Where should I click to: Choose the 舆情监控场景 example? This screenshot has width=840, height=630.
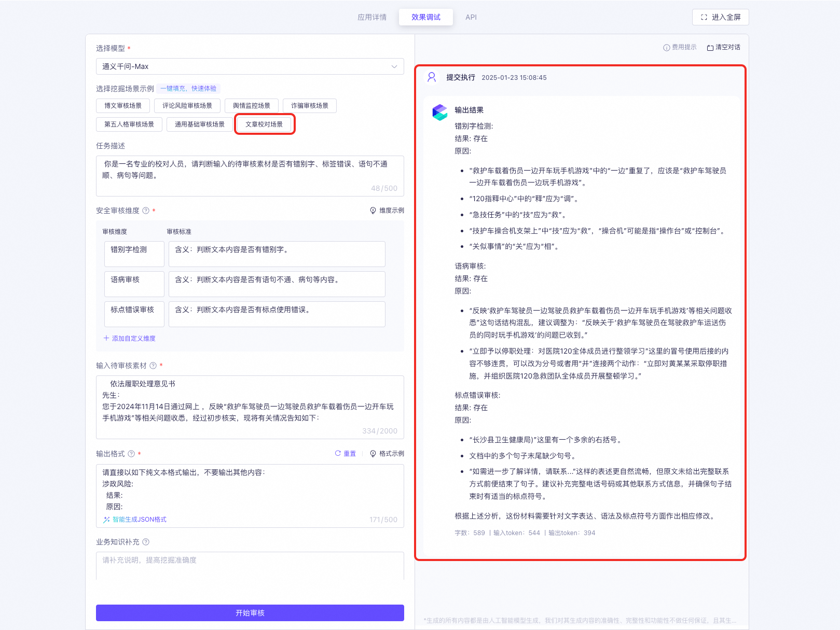(252, 106)
